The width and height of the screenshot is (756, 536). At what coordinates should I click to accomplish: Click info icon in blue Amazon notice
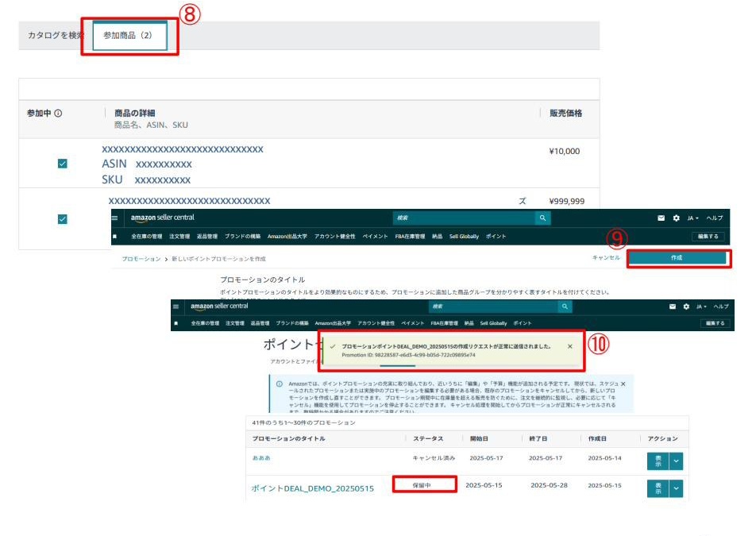pos(280,384)
